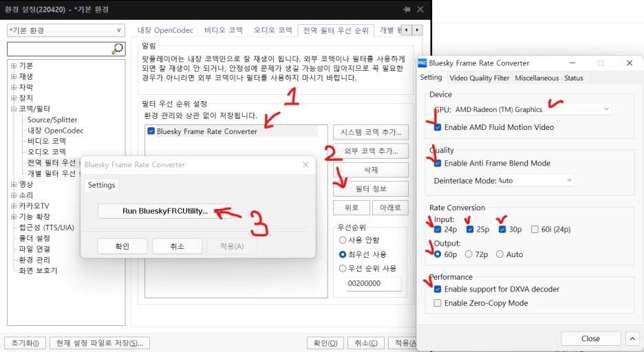Select 최우선 사용 priority option
Screen dimensions: 644x352
point(343,254)
